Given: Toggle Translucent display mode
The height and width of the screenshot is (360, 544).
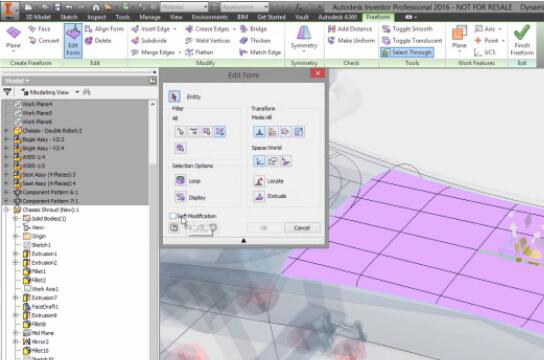Looking at the screenshot, I should 412,41.
